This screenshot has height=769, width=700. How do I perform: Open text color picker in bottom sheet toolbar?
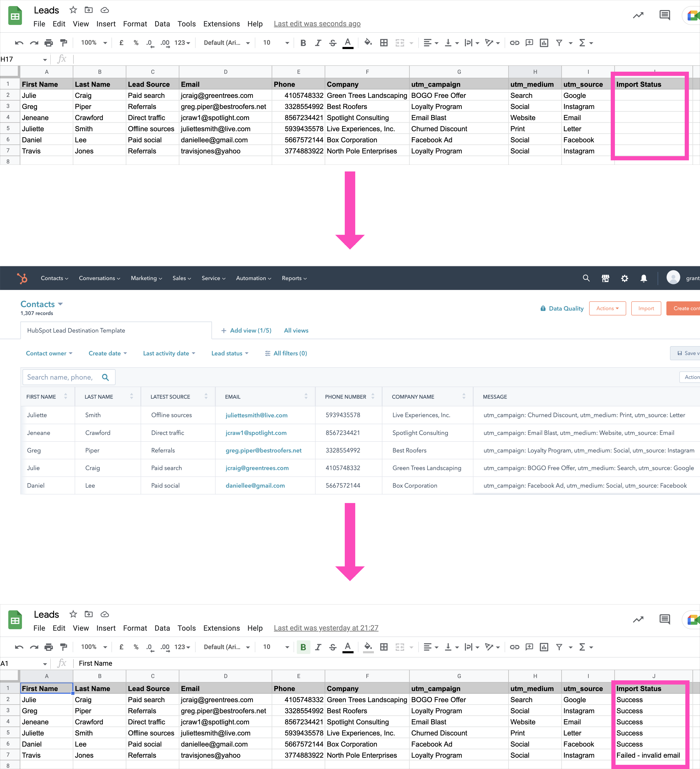click(348, 647)
